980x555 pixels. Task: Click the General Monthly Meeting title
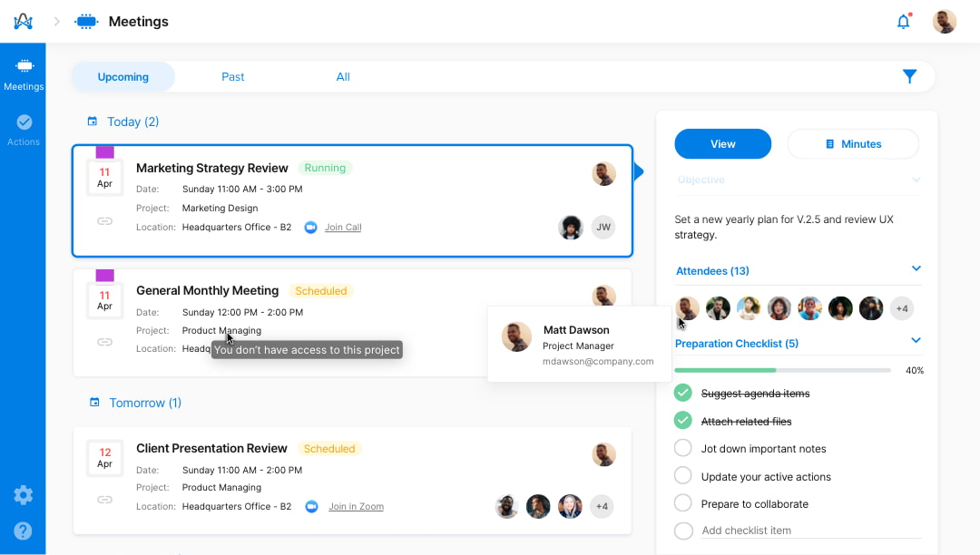click(x=208, y=290)
